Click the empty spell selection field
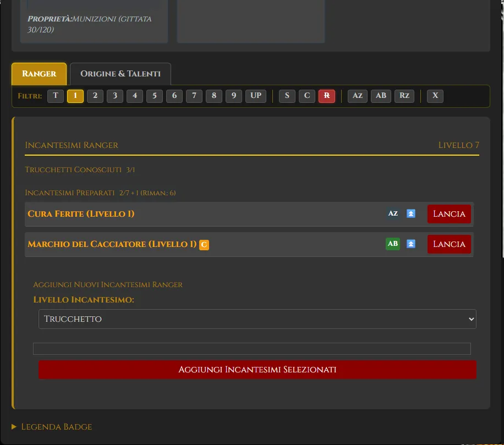 tap(252, 349)
